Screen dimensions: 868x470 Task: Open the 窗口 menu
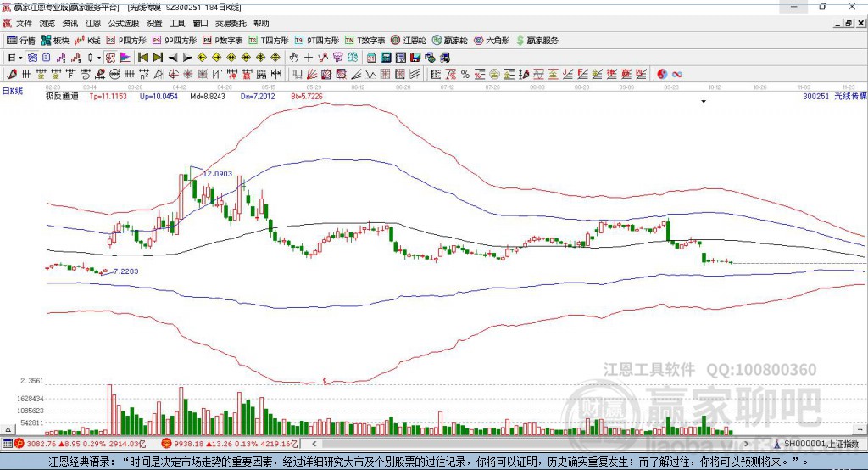coord(200,23)
